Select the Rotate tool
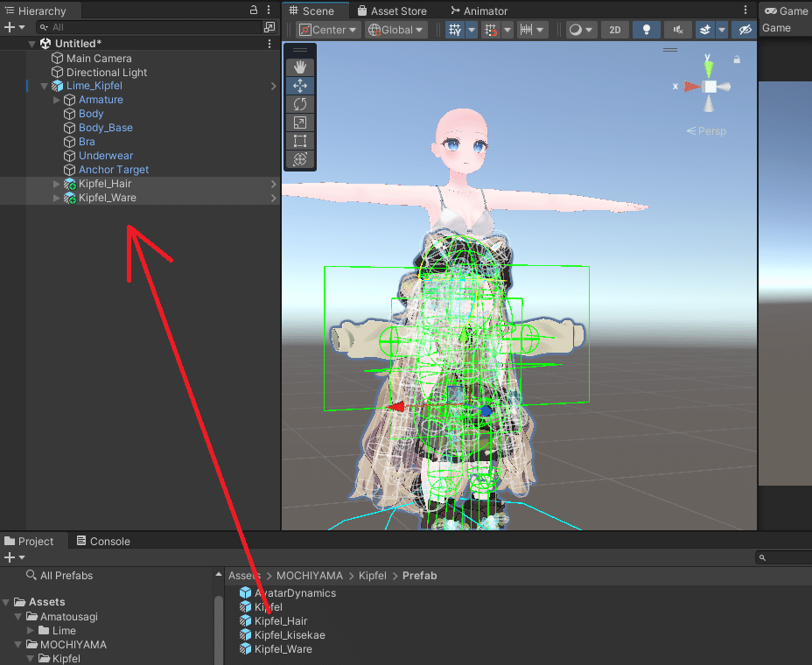812x665 pixels. pyautogui.click(x=300, y=104)
